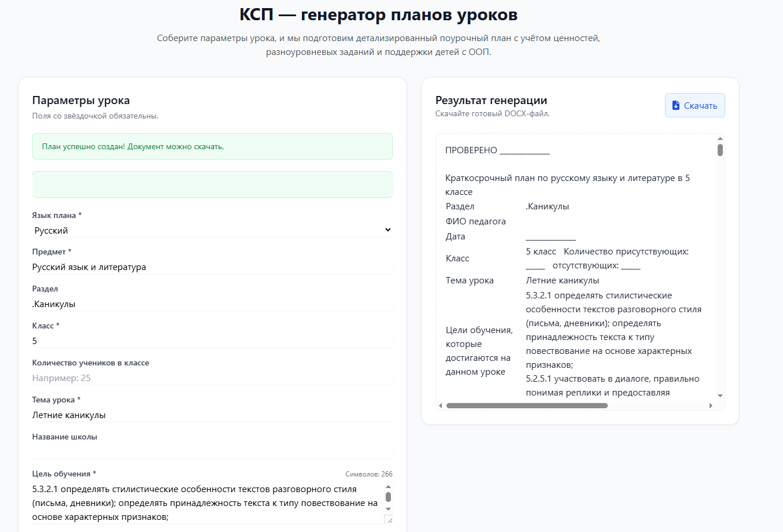Click the result preview horizontal scrollbar thumb
Screen dimensions: 783x532
(527, 405)
